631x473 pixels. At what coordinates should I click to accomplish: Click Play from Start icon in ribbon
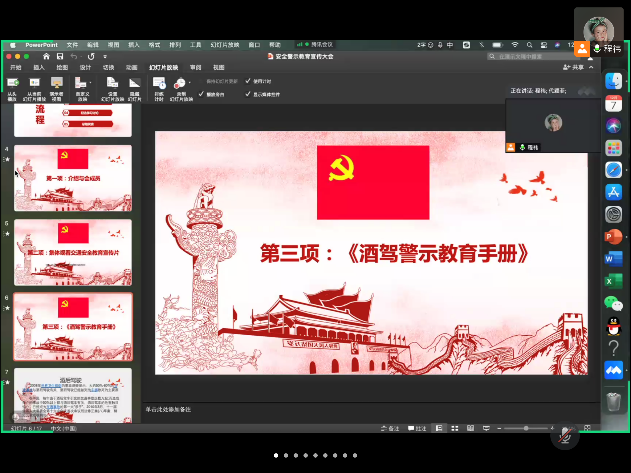[x=12, y=83]
